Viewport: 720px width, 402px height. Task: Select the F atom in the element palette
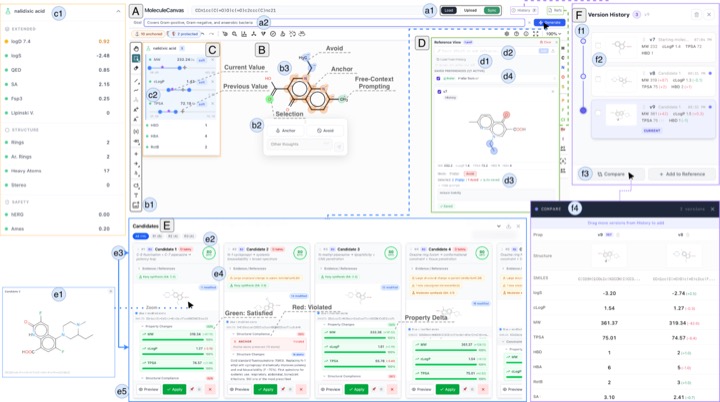tap(563, 110)
